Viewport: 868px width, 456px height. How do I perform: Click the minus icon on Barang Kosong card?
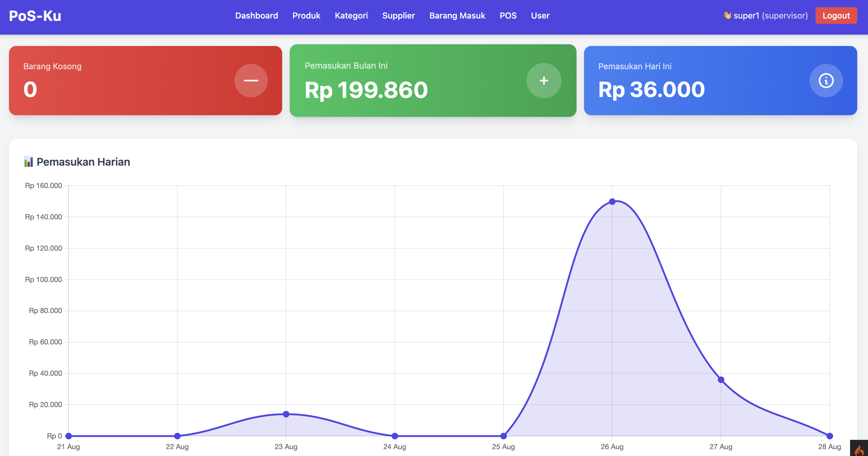coord(251,80)
